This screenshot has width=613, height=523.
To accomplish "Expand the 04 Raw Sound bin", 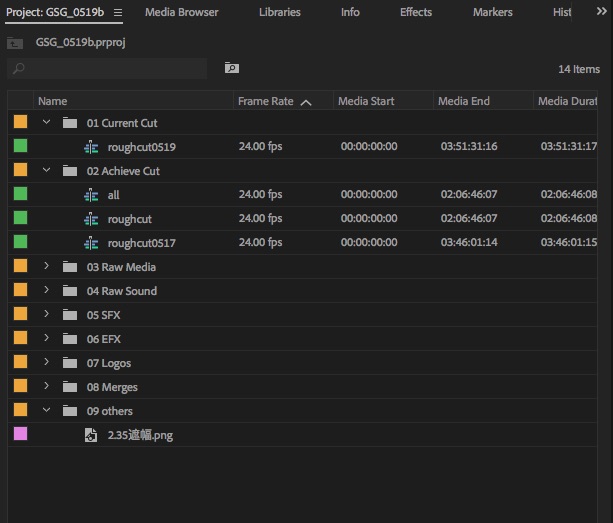I will 46,291.
